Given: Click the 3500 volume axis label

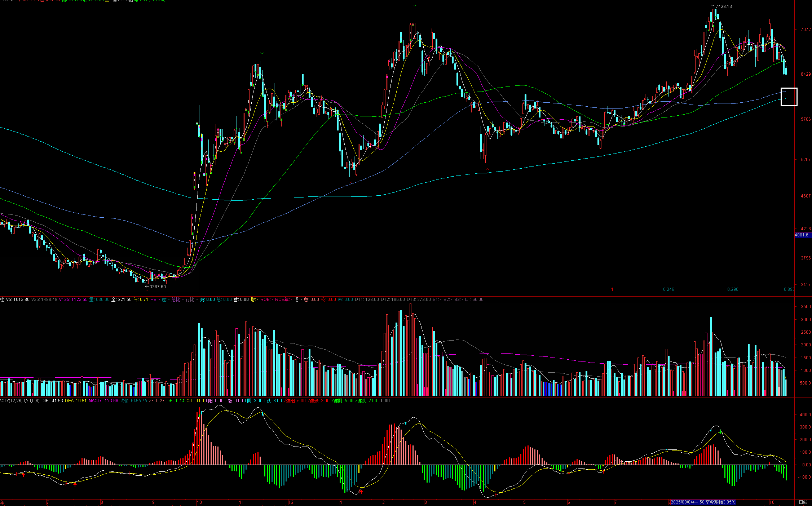Looking at the screenshot, I should [x=806, y=307].
